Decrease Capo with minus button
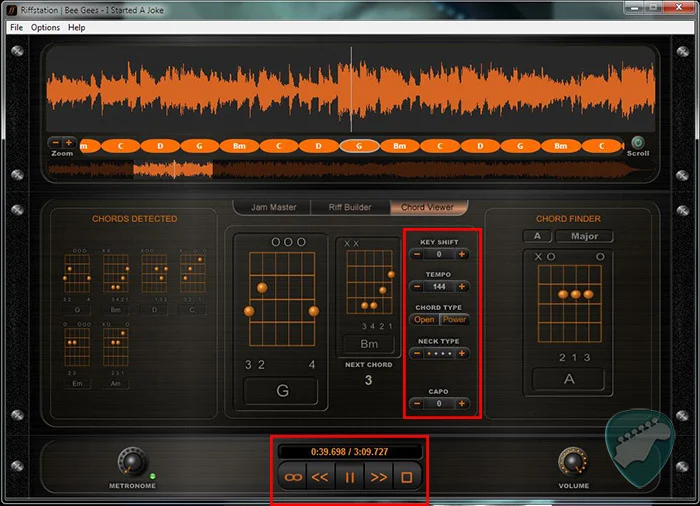This screenshot has height=506, width=700. pyautogui.click(x=417, y=404)
